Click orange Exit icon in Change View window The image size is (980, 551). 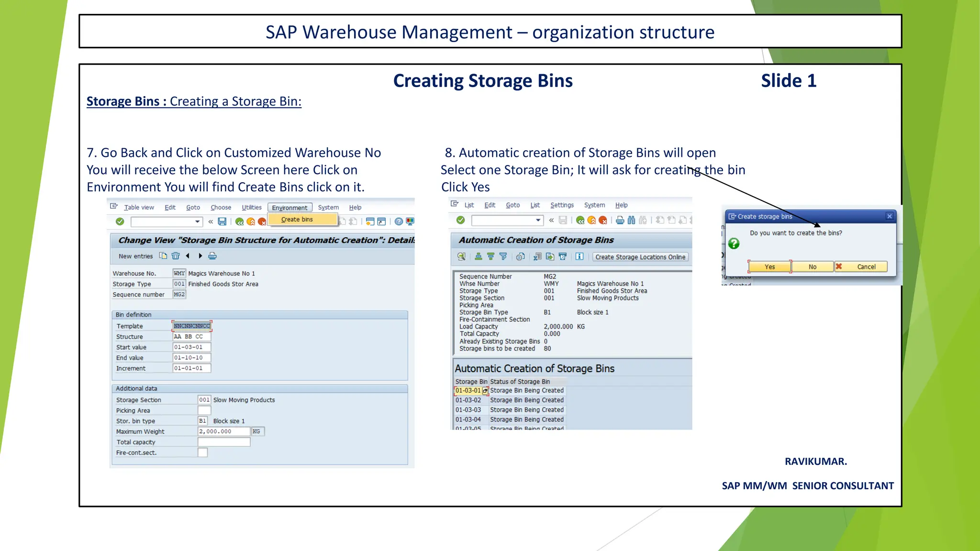[x=251, y=221]
